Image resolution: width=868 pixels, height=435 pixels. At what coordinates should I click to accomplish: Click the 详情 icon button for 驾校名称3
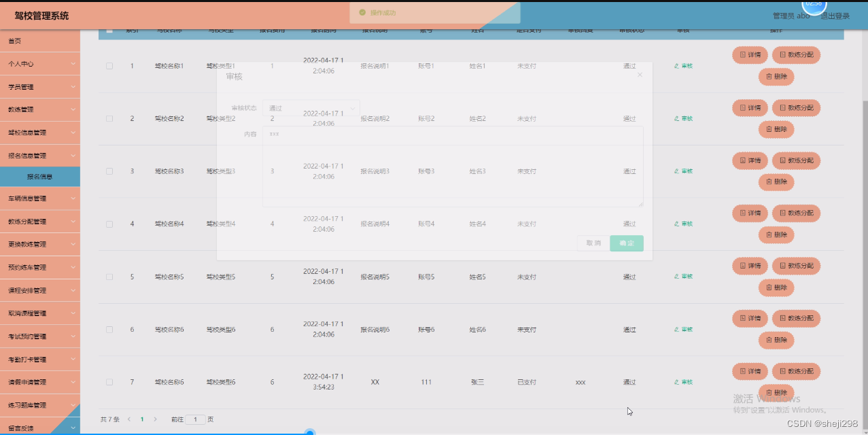click(x=750, y=160)
